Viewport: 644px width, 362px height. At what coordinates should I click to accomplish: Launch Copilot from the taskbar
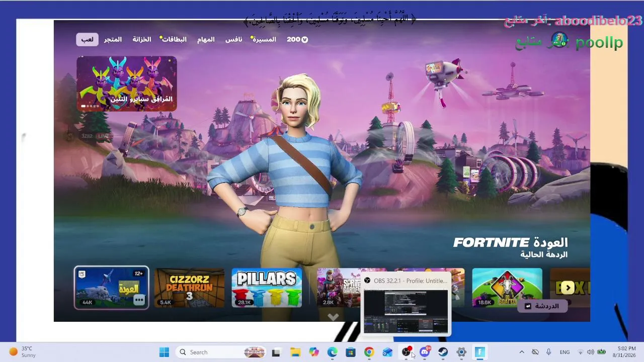(314, 352)
